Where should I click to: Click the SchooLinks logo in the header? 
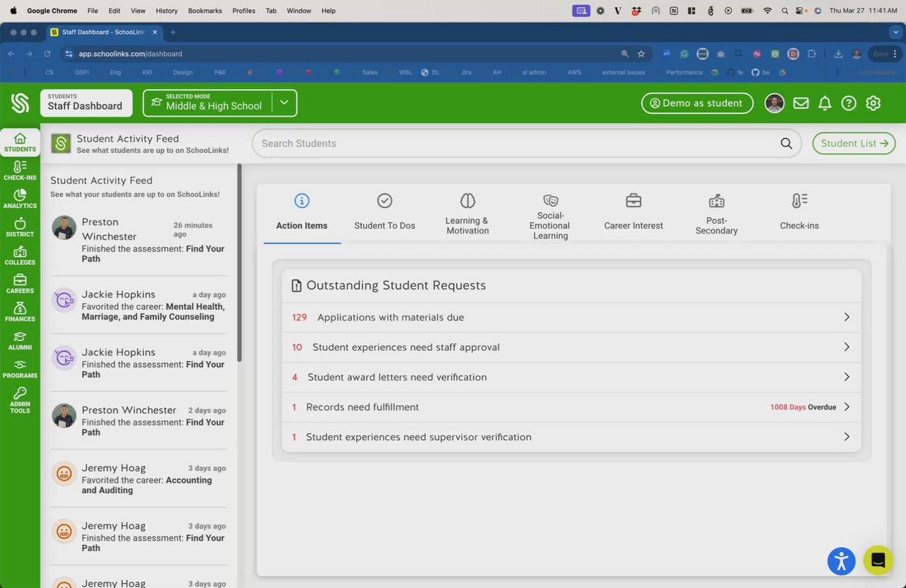coord(20,103)
